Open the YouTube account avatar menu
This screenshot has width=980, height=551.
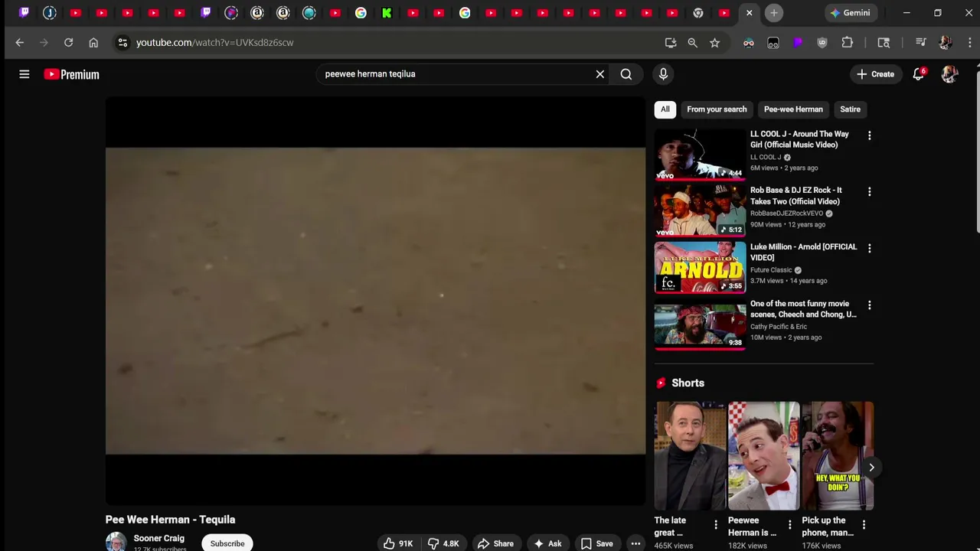click(x=949, y=74)
